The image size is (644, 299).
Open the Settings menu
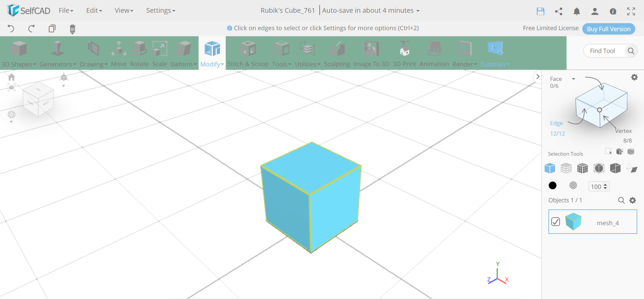(161, 10)
